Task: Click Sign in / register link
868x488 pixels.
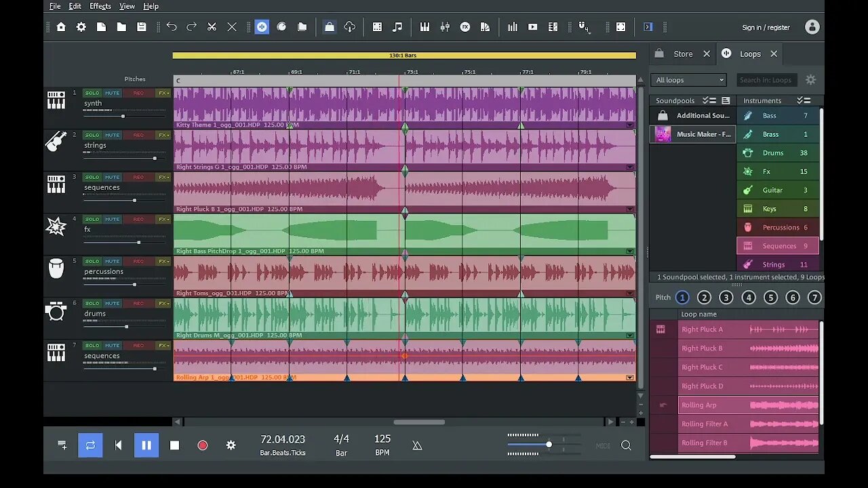Action: click(x=766, y=28)
